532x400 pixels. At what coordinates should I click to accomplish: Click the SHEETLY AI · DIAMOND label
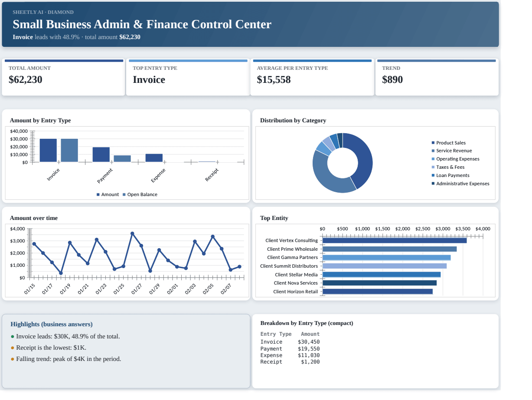point(43,12)
